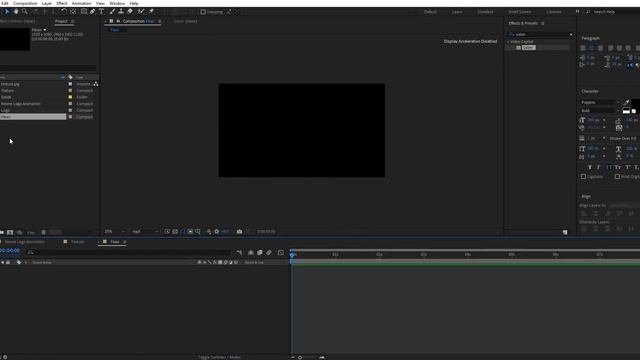Open the magnification ratio dropdown

pyautogui.click(x=115, y=231)
